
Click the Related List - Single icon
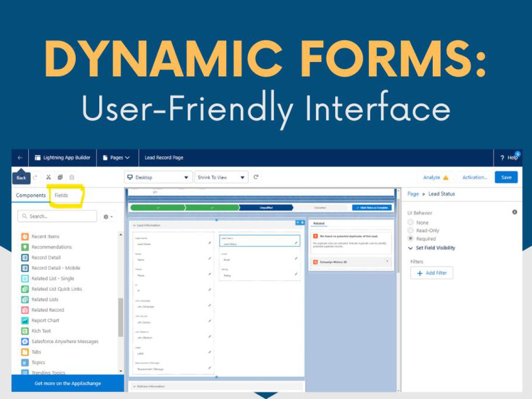click(25, 279)
